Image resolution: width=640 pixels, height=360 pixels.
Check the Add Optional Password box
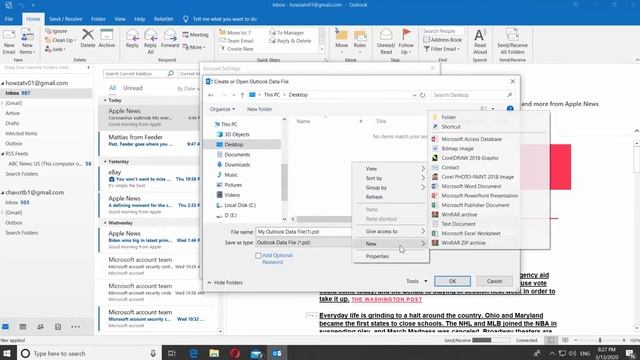tap(258, 256)
